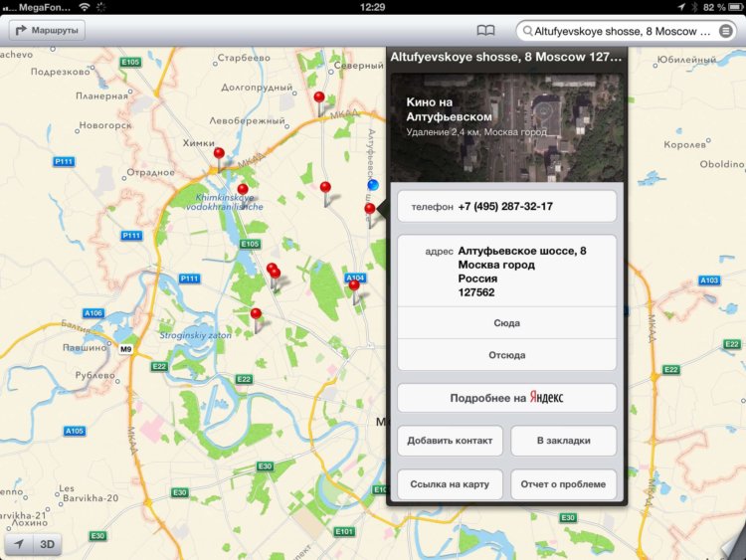The image size is (746, 560).
Task: Tap the status bar clock 12:29
Action: [373, 7]
